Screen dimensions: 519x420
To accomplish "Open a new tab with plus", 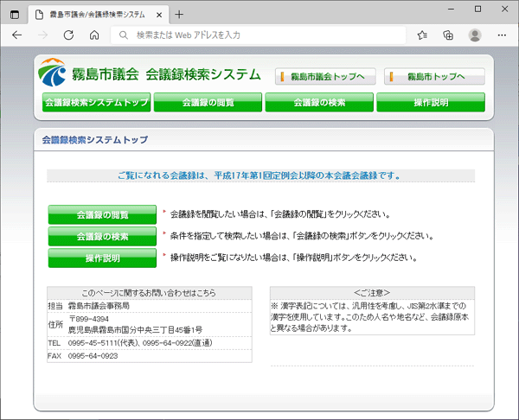I will coord(179,14).
